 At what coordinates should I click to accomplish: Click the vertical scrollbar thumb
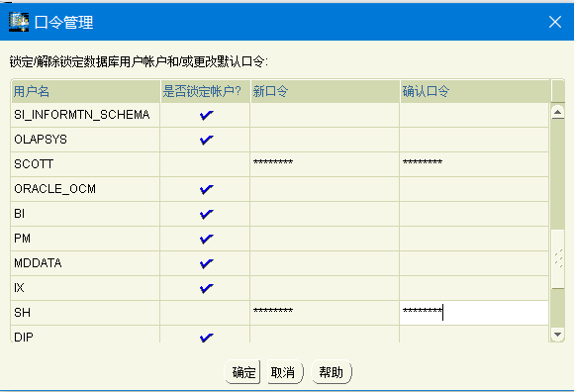557,259
